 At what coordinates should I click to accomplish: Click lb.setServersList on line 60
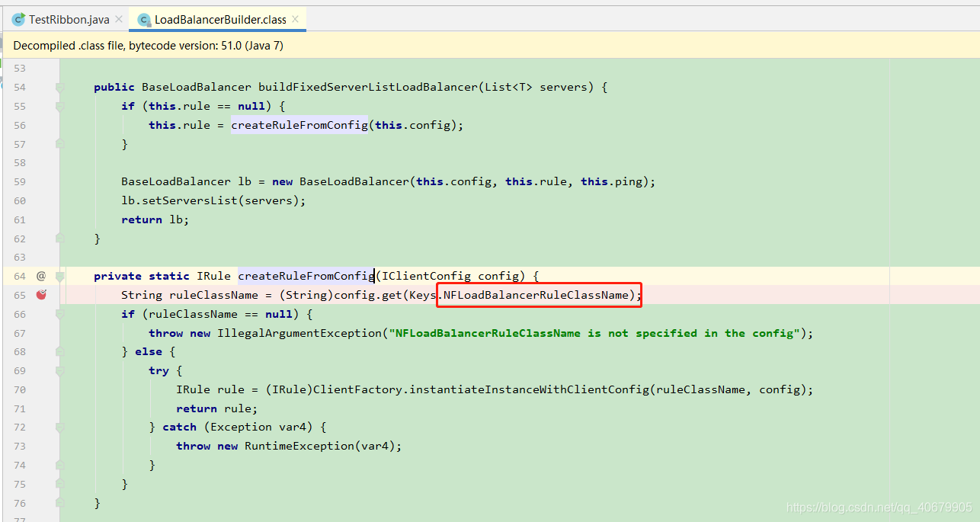[179, 200]
